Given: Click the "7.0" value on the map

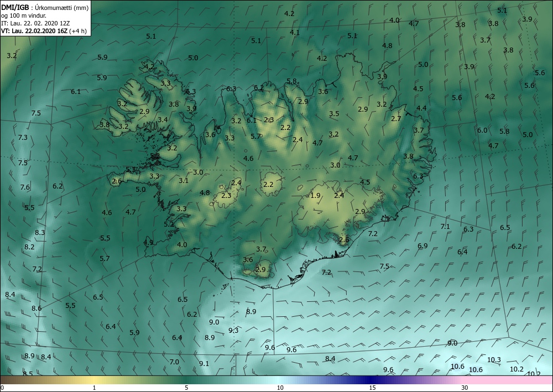Looking at the screenshot, I should coord(174,362).
